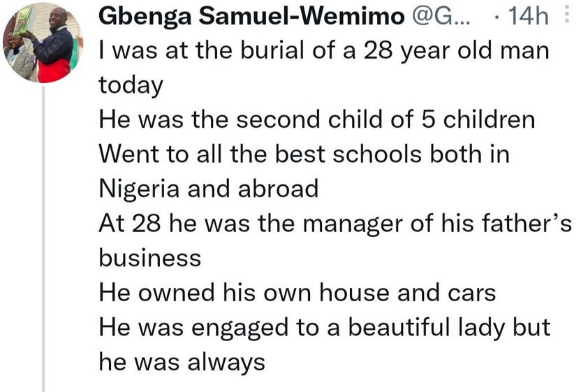Screen dimensions: 588x392
Task: Select the single word 'business' line
Action: pos(150,258)
